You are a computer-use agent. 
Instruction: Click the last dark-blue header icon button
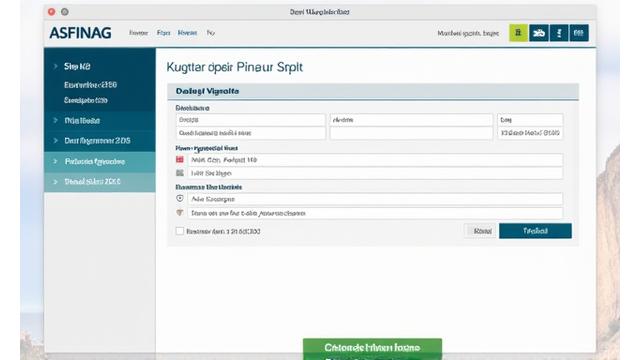click(579, 33)
